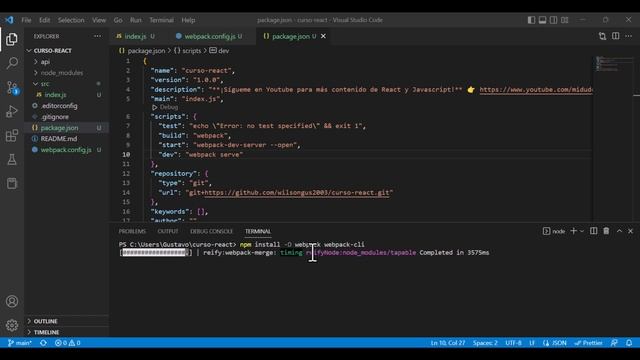
Task: Click the feedback icon in status bar
Action: pos(614,343)
